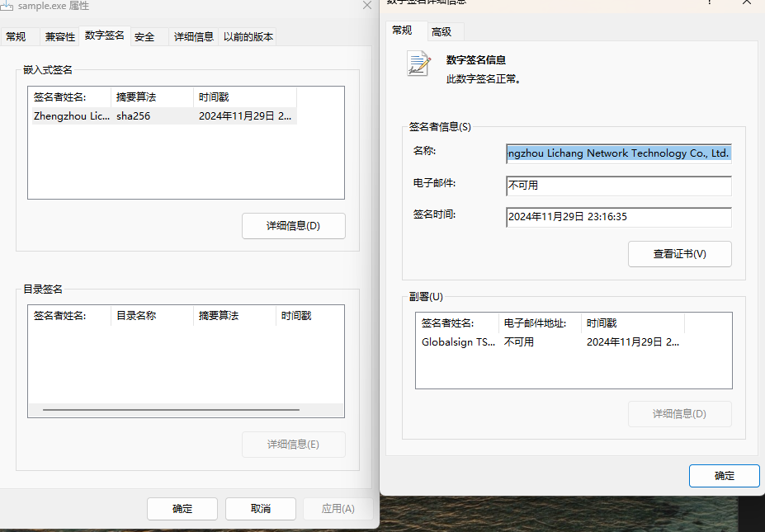Click 时间戳 column header in countersignatures
The height and width of the screenshot is (532, 765).
pos(633,322)
